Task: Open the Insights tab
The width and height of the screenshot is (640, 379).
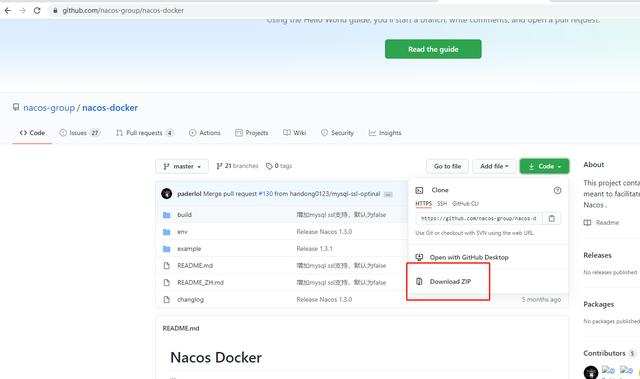Action: pos(385,133)
